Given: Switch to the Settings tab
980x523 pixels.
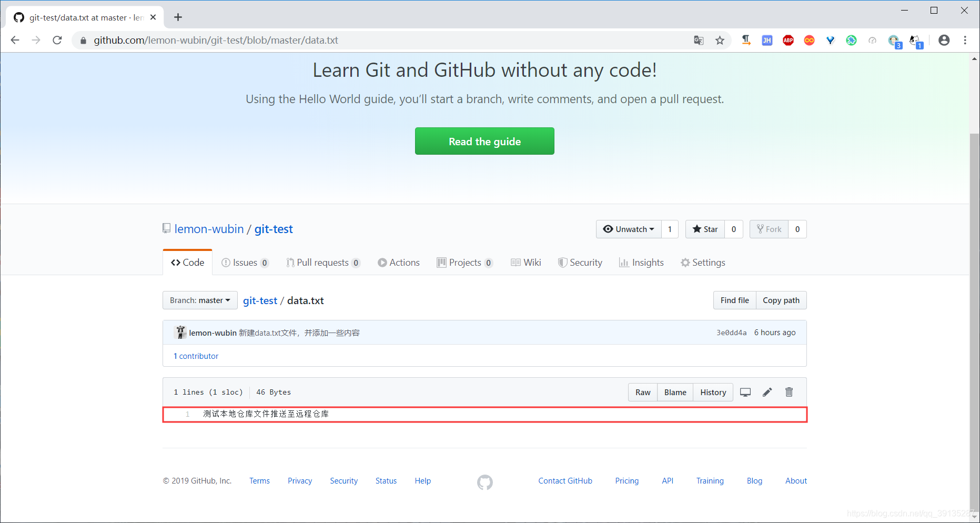Looking at the screenshot, I should point(703,263).
